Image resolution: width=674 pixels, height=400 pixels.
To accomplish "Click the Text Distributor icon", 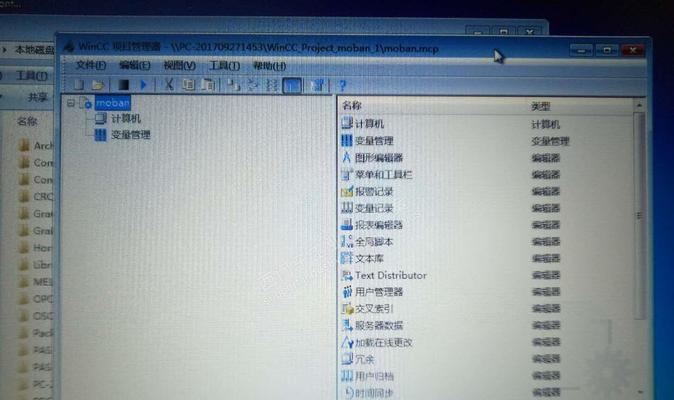I will coord(346,275).
